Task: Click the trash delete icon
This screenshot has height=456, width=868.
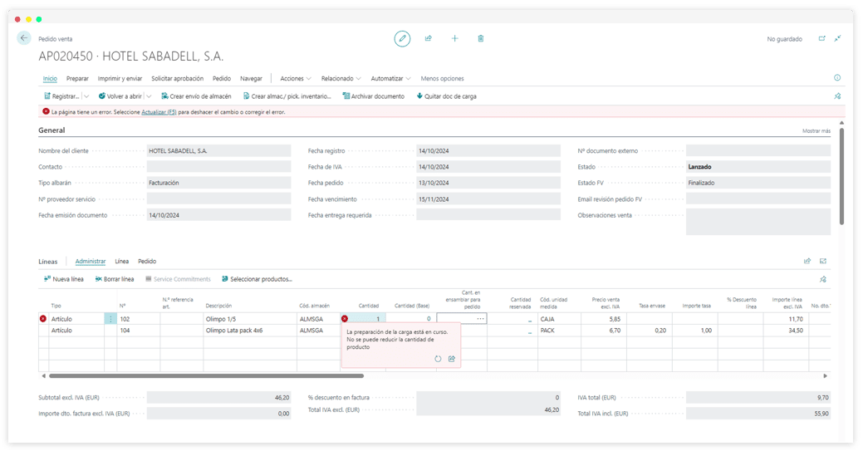Action: (481, 38)
